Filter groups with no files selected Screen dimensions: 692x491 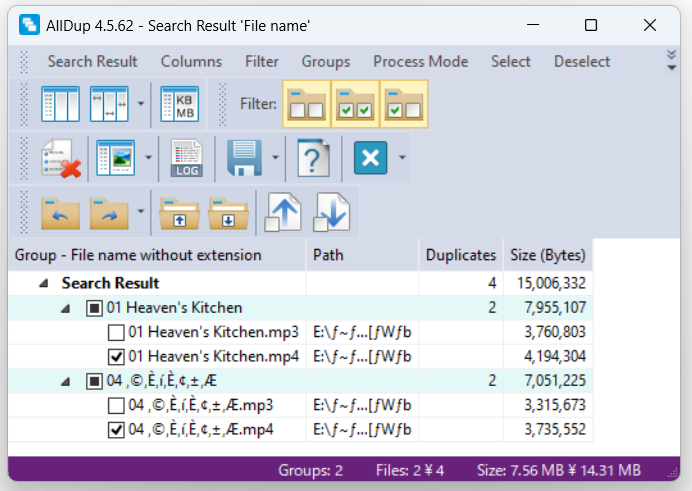click(306, 104)
